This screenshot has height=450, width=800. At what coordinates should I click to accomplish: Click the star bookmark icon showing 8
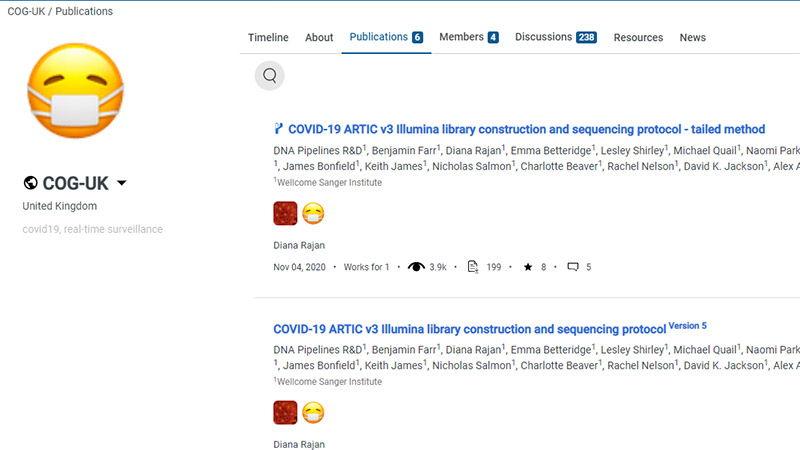pyautogui.click(x=528, y=267)
